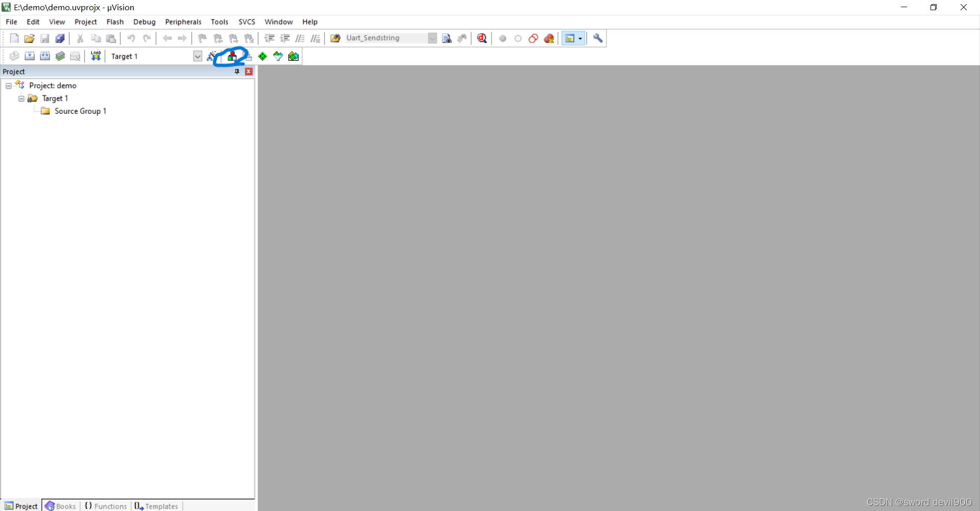This screenshot has width=980, height=511.
Task: Click the Save All icon
Action: pyautogui.click(x=60, y=38)
